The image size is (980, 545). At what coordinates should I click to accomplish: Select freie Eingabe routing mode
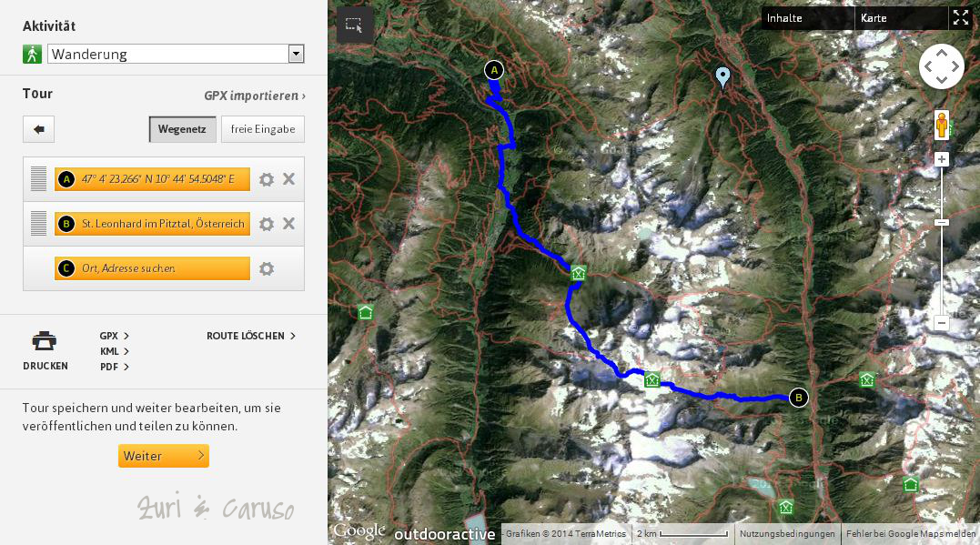(262, 129)
